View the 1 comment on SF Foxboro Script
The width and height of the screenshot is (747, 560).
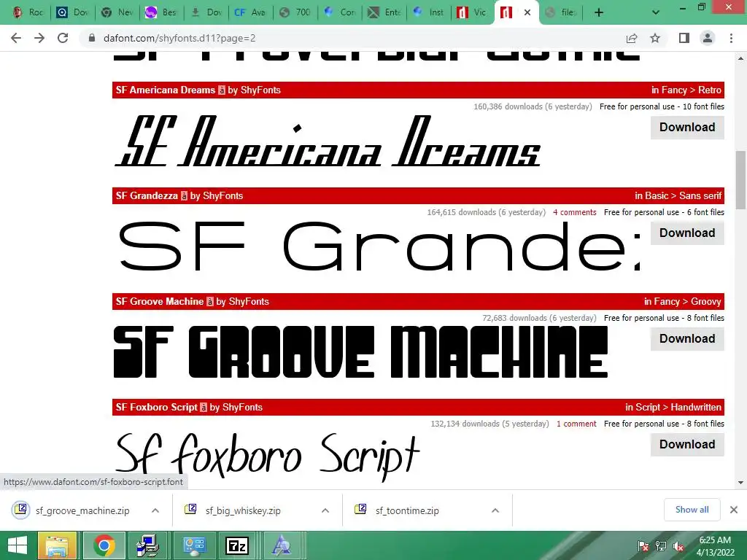(x=576, y=424)
